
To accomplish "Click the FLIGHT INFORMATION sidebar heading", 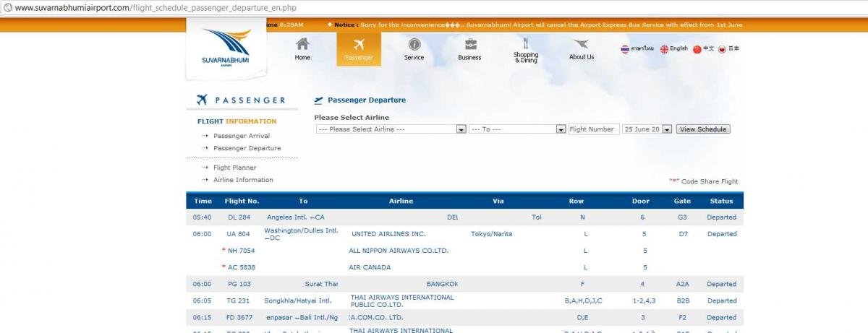I will pos(237,121).
